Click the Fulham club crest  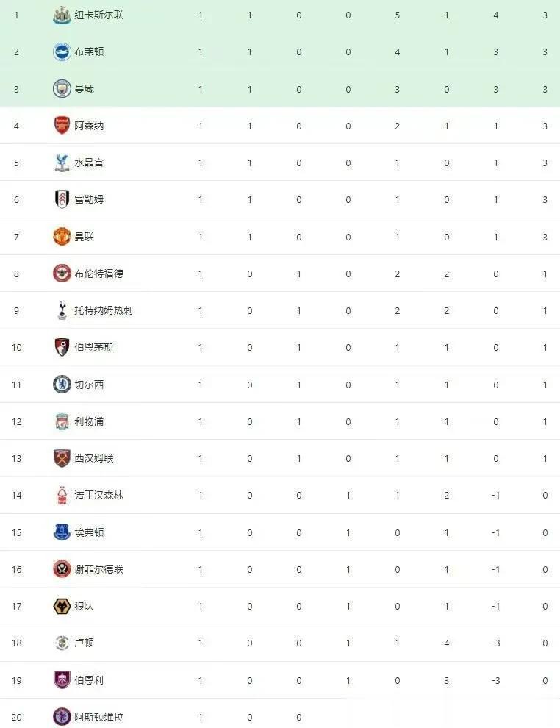(x=62, y=199)
